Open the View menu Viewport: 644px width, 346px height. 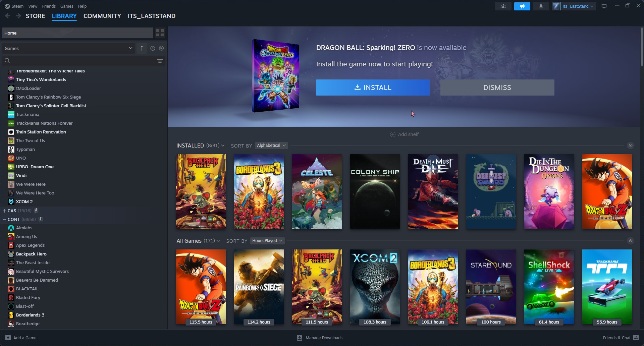click(33, 6)
